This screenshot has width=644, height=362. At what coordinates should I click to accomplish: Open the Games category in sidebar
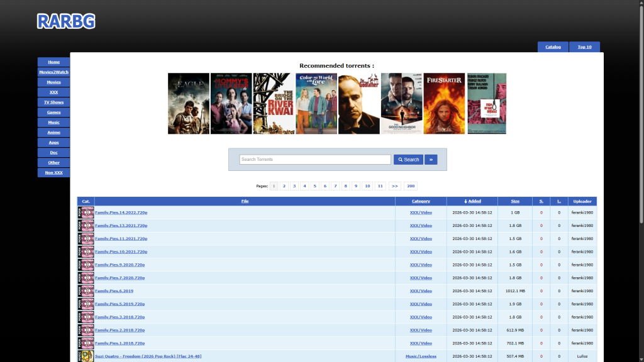pyautogui.click(x=53, y=112)
